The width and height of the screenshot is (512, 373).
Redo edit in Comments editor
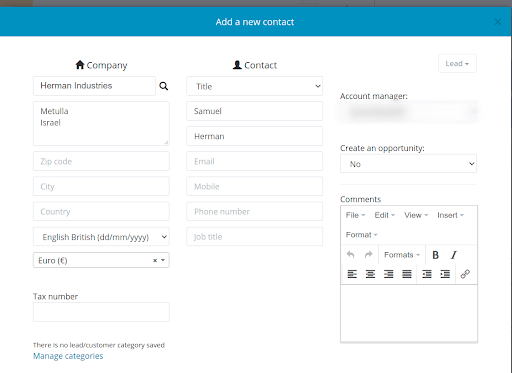[x=368, y=255]
